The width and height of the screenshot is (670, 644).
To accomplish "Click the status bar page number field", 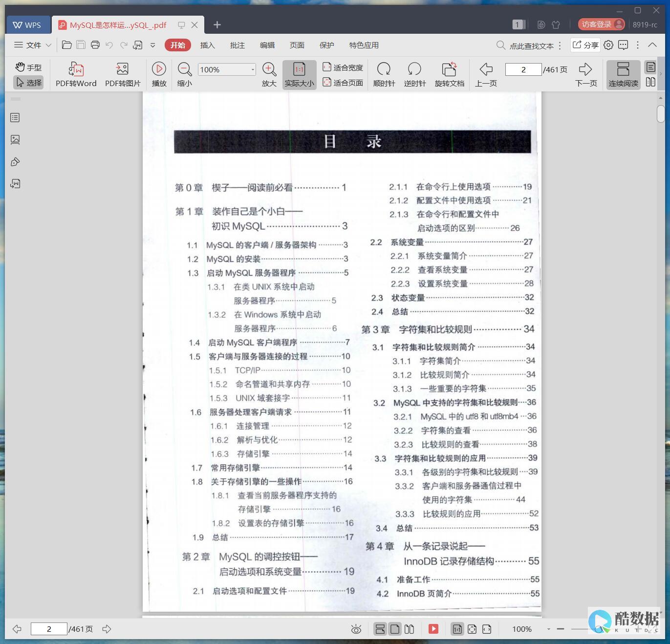I will 49,629.
